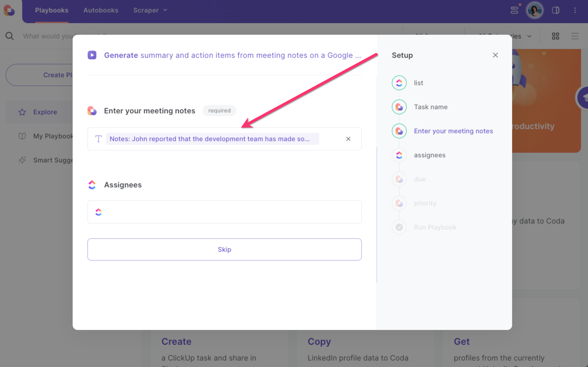The height and width of the screenshot is (367, 588).
Task: Click the text type T icon
Action: pos(98,139)
